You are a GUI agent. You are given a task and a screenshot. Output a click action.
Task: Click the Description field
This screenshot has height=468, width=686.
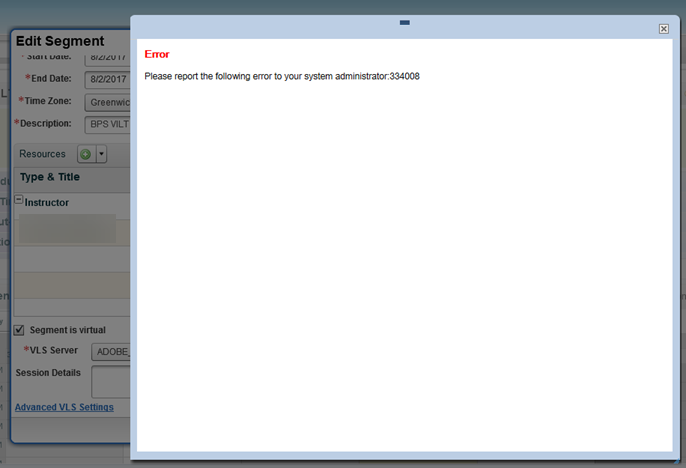(x=108, y=124)
